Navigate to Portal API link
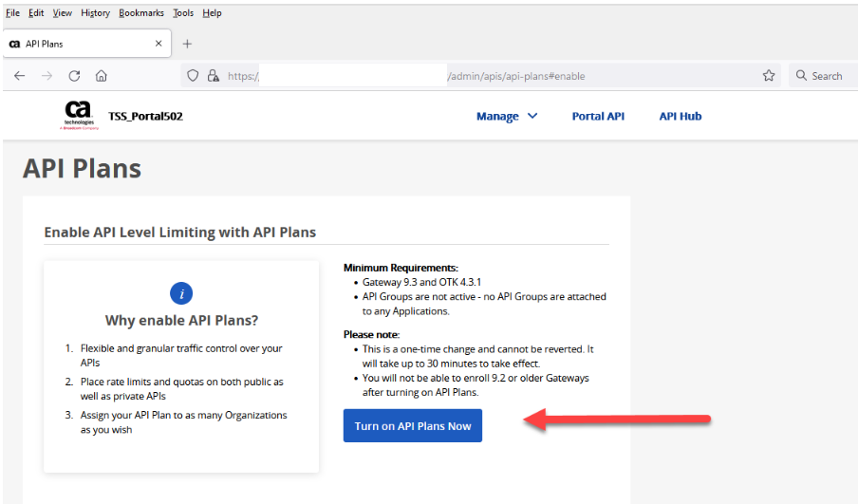The width and height of the screenshot is (858, 504). [x=598, y=117]
